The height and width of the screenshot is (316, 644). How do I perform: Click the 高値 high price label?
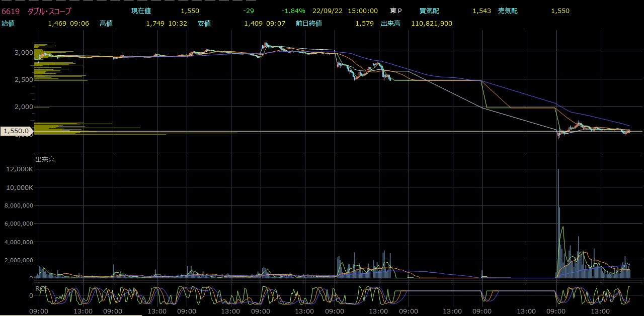106,24
